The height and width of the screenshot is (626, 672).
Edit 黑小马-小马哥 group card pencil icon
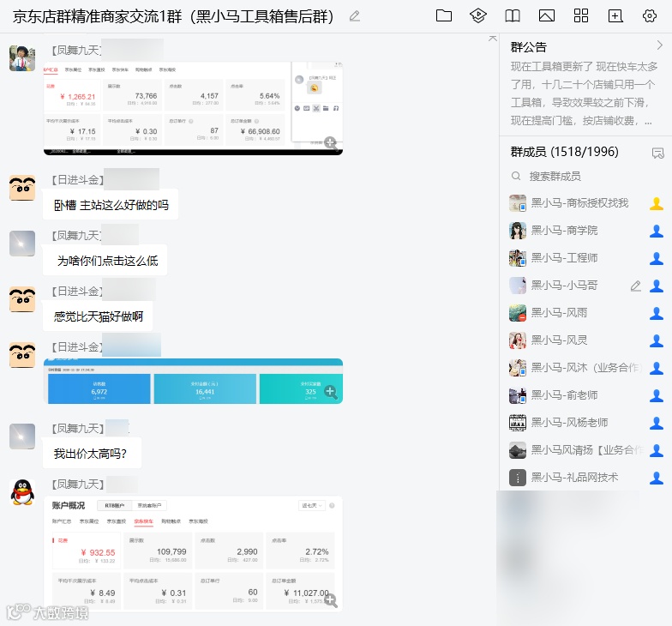coord(636,286)
